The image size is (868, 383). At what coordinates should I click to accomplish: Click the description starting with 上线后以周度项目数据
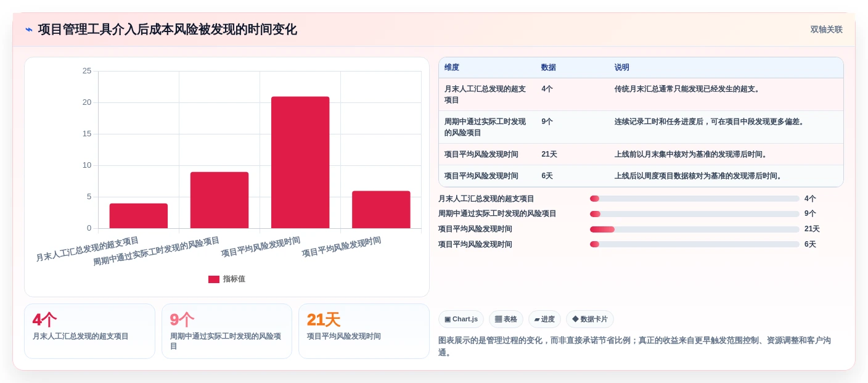point(700,176)
